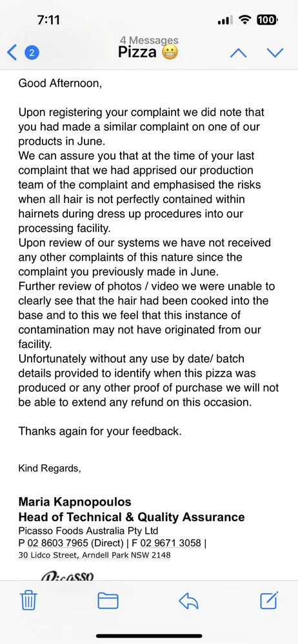Tap the Wi-Fi status icon
This screenshot has width=298, height=644.
click(244, 20)
